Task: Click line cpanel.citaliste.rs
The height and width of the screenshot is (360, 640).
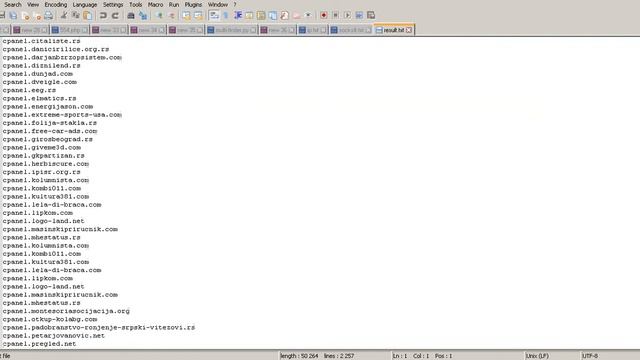Action: click(42, 41)
